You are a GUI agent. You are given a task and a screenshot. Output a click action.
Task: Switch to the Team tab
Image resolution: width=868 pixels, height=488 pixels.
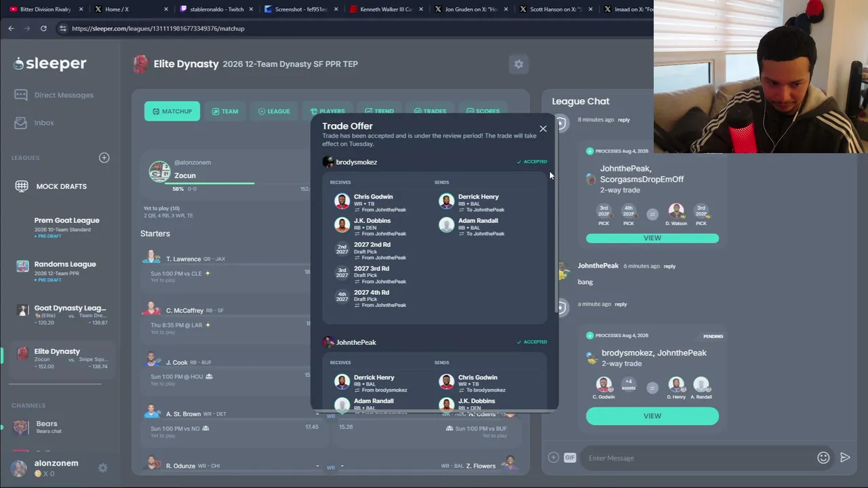click(225, 111)
